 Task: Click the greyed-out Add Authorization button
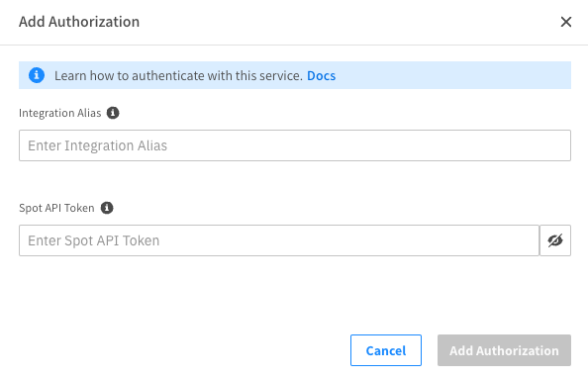coord(504,350)
